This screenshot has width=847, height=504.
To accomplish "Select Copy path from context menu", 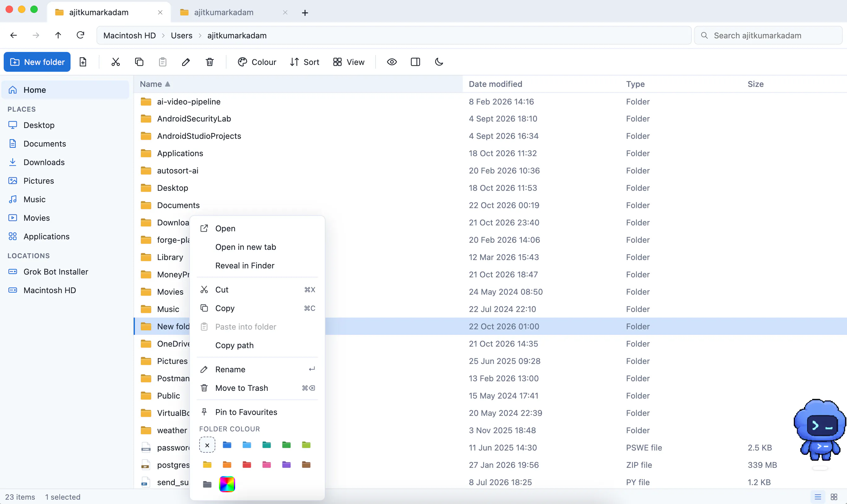I will click(x=257, y=345).
